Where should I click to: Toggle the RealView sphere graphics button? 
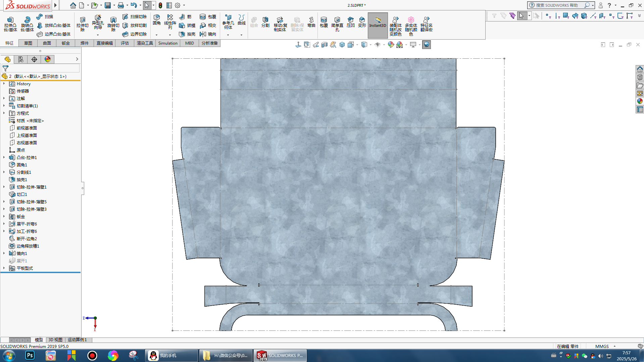(x=427, y=45)
